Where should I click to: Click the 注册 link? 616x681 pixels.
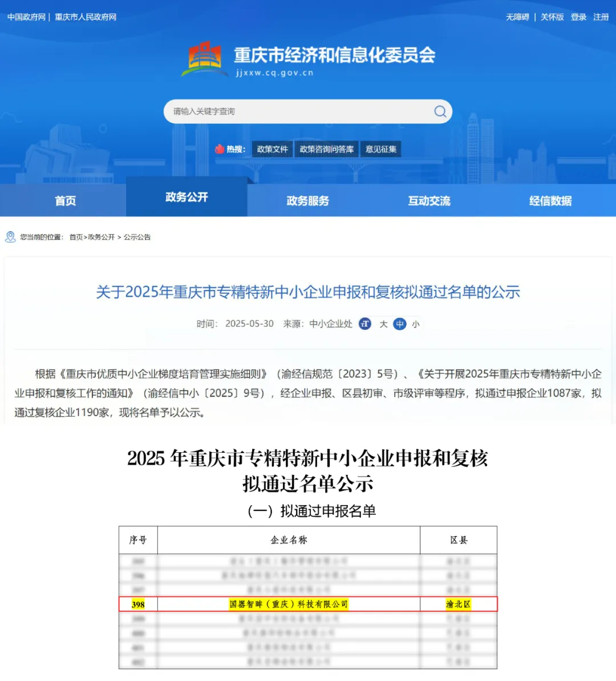tap(601, 17)
